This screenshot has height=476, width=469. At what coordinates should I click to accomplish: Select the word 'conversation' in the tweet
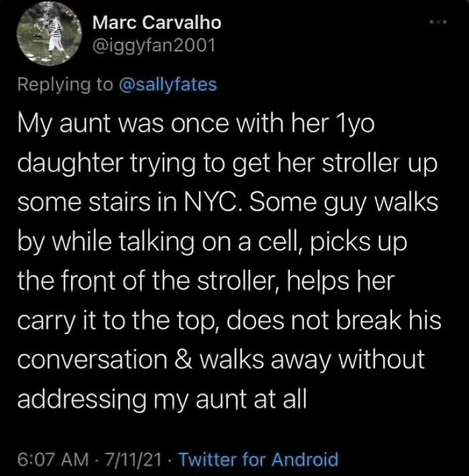(92, 360)
